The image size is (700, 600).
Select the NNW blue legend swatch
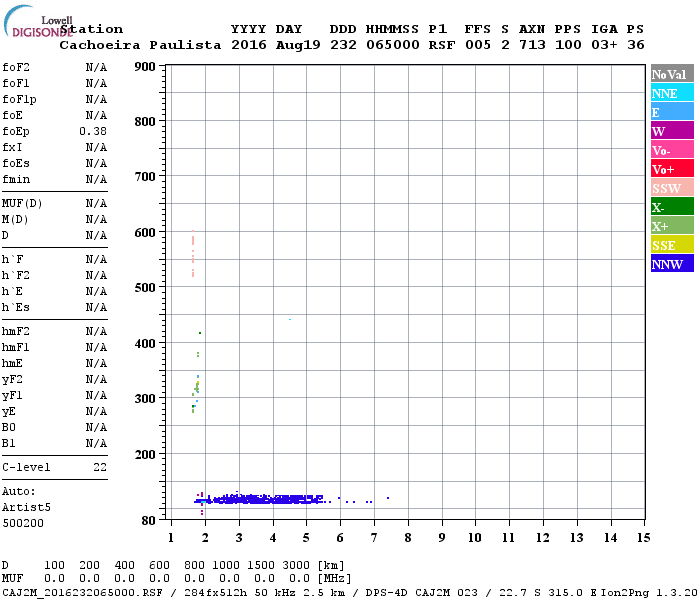pyautogui.click(x=672, y=263)
